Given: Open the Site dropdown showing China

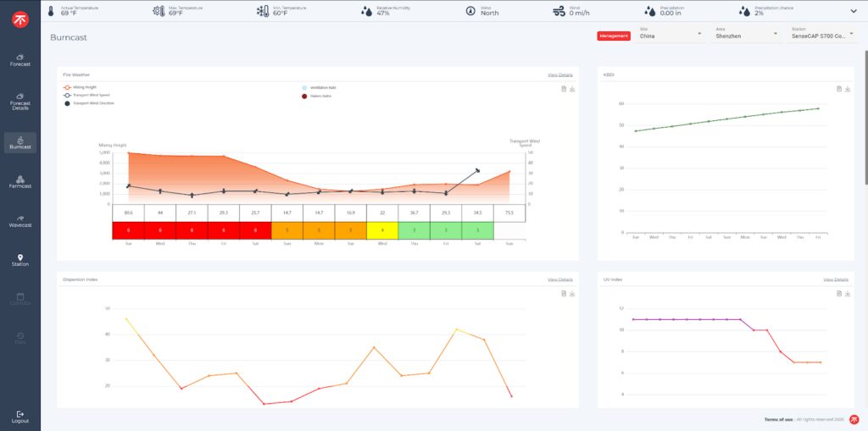Looking at the screenshot, I should click(x=670, y=34).
